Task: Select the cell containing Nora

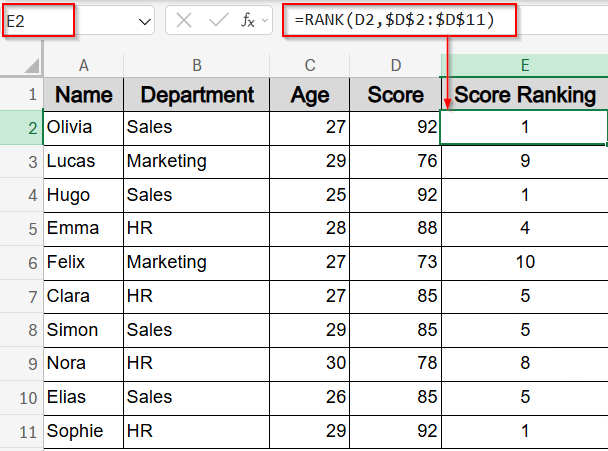Action: (83, 363)
